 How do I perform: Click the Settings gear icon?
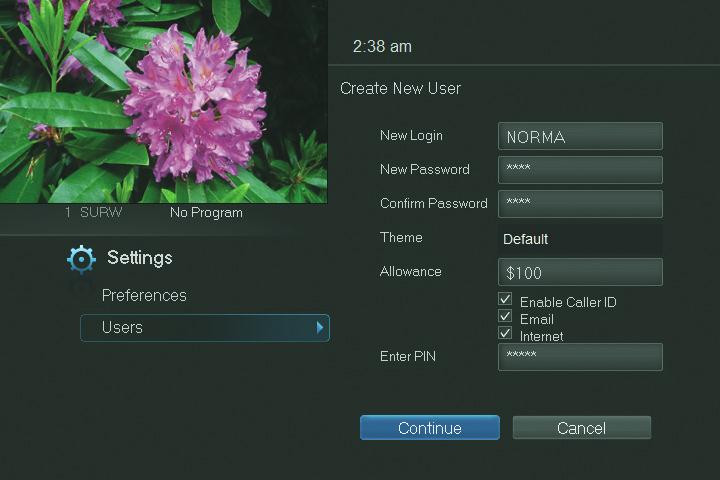pos(81,259)
